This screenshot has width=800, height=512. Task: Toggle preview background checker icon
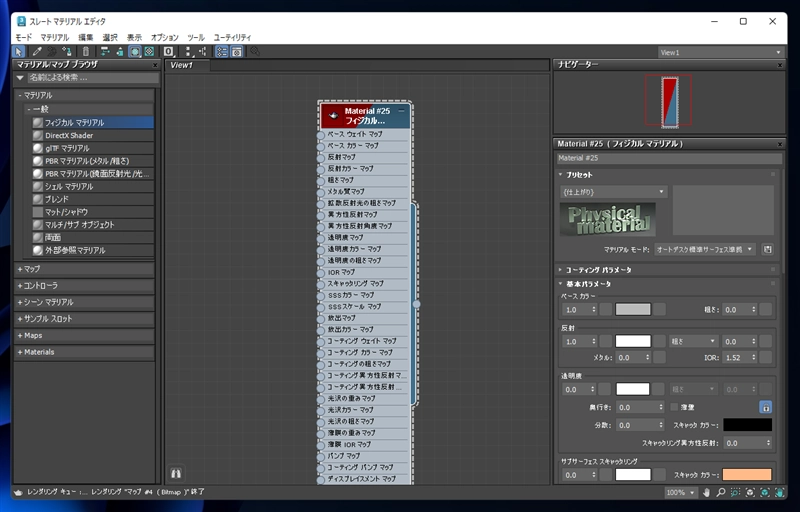pyautogui.click(x=149, y=52)
